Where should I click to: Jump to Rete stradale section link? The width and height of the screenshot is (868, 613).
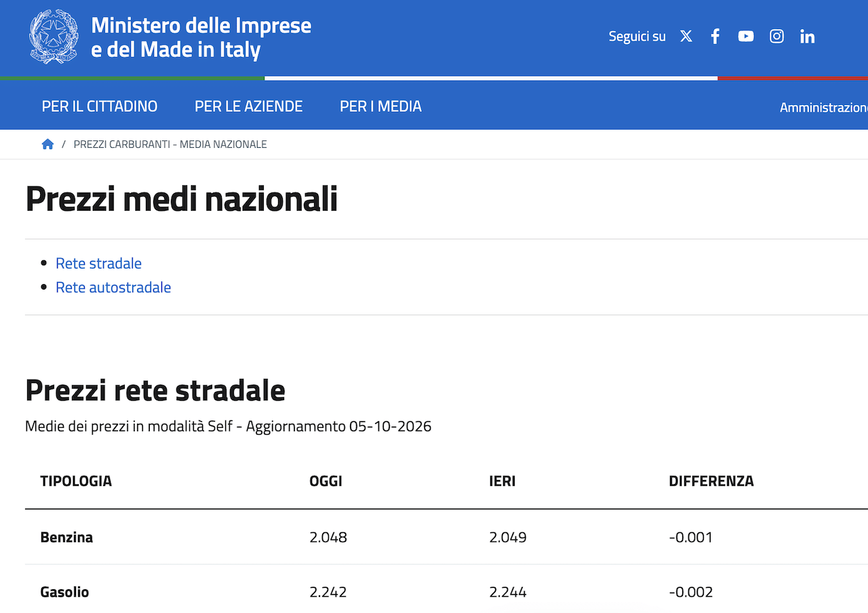(x=98, y=263)
